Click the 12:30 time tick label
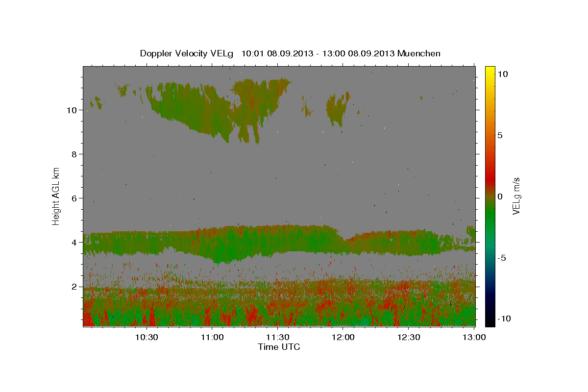The width and height of the screenshot is (588, 392). coord(408,337)
